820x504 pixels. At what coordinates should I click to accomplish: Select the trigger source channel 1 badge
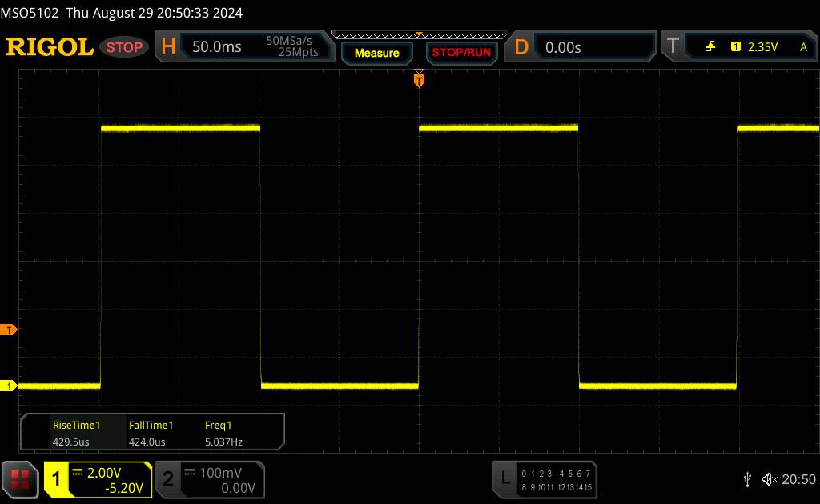pos(735,46)
